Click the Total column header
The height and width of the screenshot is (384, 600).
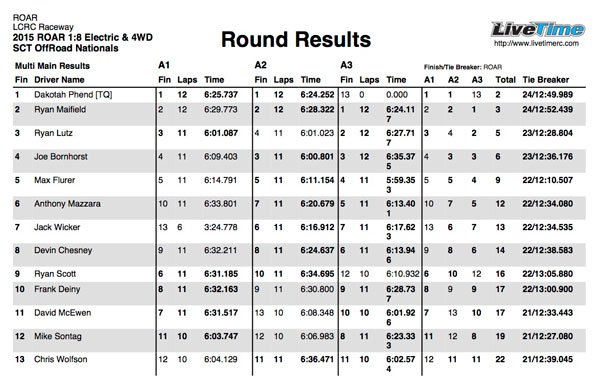pos(505,80)
